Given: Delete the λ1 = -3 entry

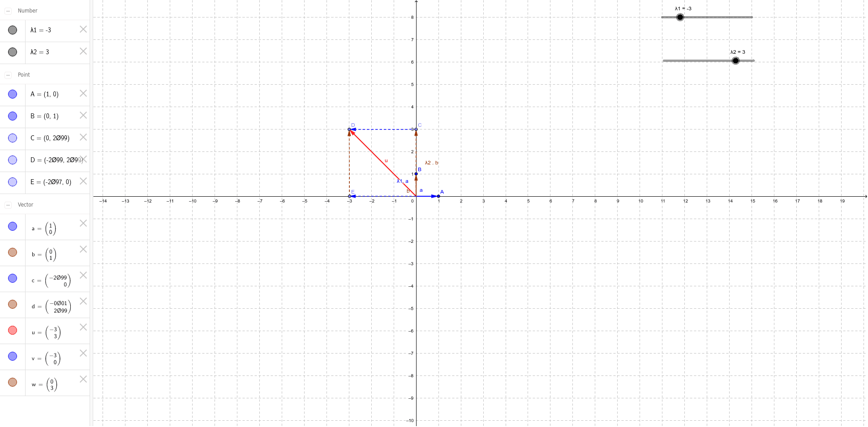Looking at the screenshot, I should pos(83,29).
